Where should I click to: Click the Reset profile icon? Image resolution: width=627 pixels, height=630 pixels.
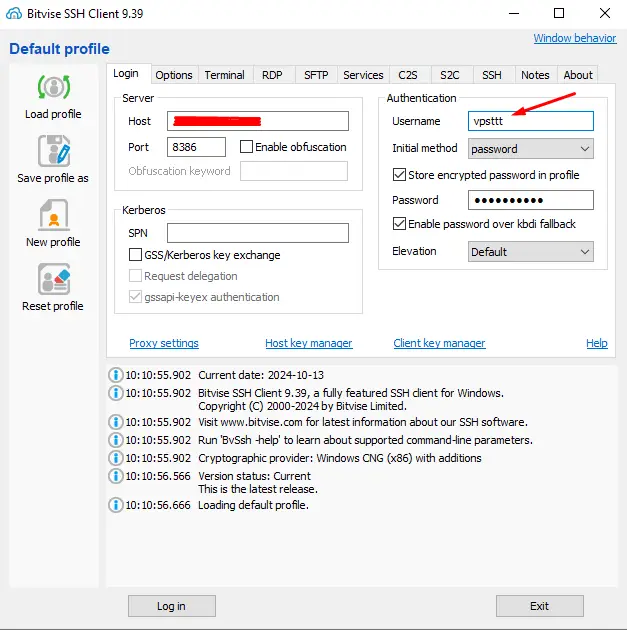(x=54, y=279)
